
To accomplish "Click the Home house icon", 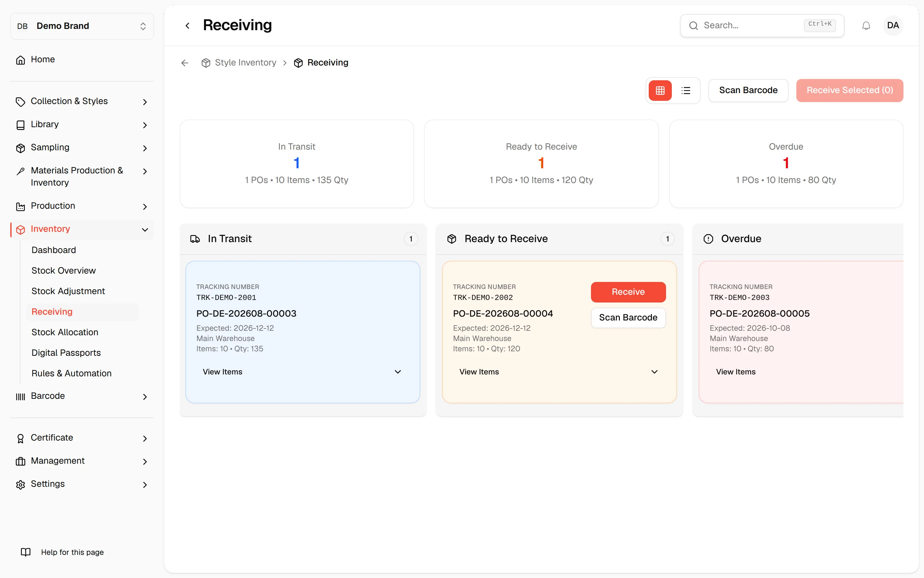I will click(x=21, y=60).
